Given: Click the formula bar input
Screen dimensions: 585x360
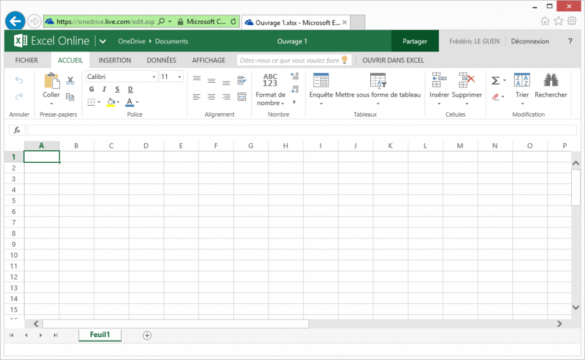Looking at the screenshot, I should point(301,130).
